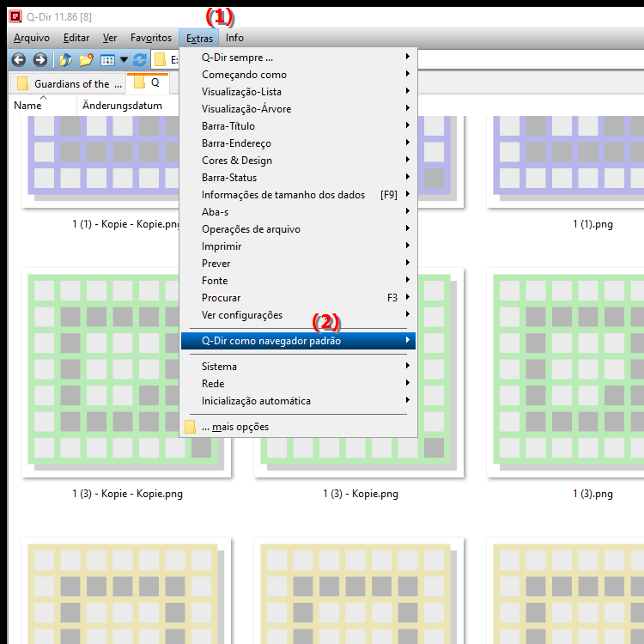
Task: Select Q-Dir como navegador padrão
Action: click(x=298, y=341)
